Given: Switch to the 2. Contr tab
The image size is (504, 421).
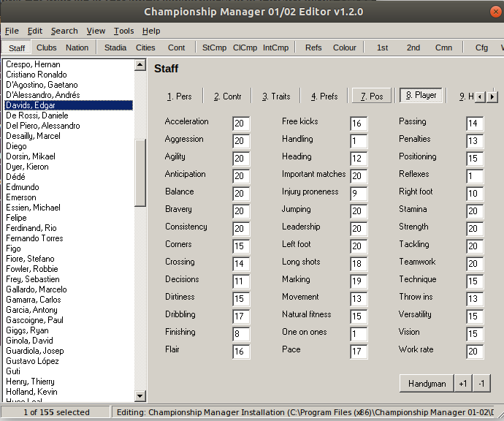Looking at the screenshot, I should (227, 96).
